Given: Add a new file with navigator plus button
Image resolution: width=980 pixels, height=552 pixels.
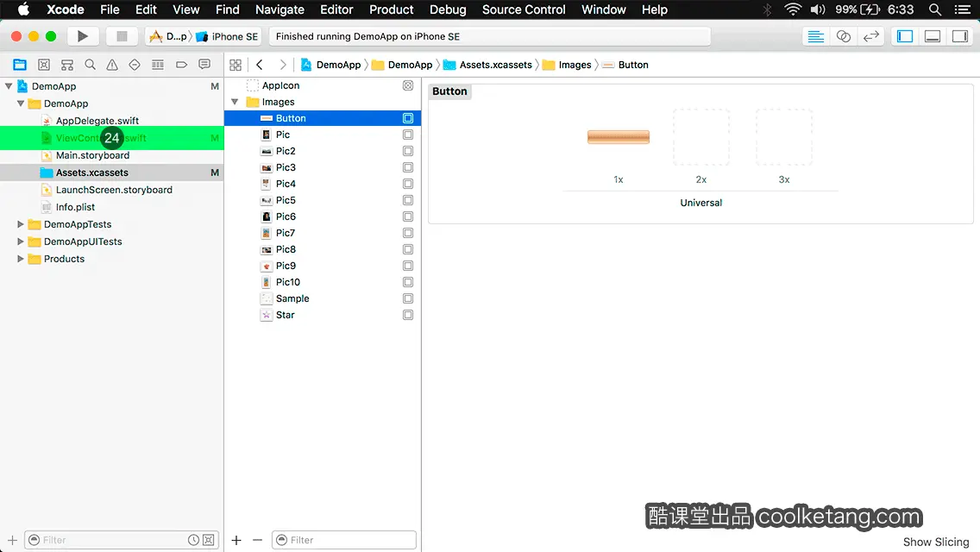Looking at the screenshot, I should tap(12, 540).
